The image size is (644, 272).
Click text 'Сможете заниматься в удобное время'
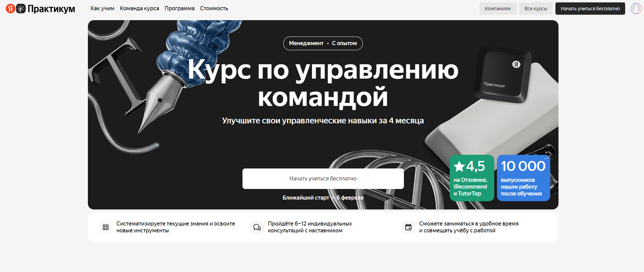coord(469,223)
